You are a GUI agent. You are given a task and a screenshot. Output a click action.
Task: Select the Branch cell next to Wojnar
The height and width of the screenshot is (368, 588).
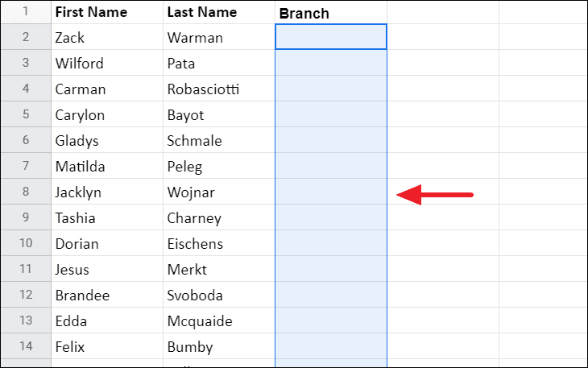pos(331,192)
